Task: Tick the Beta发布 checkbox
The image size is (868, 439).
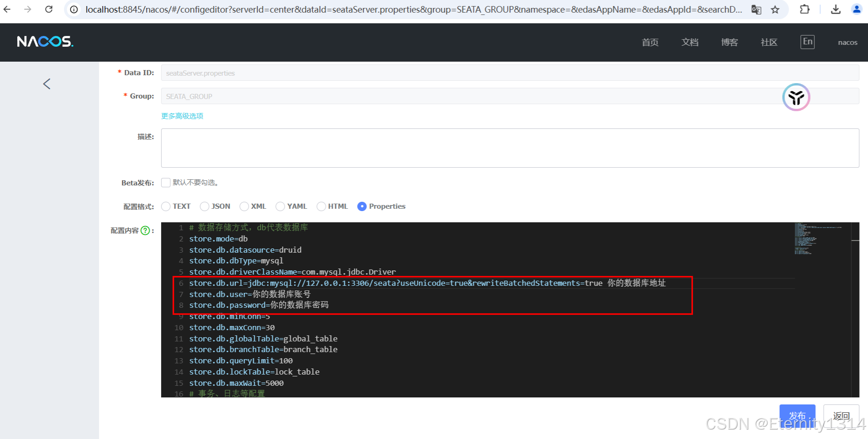Action: point(166,183)
